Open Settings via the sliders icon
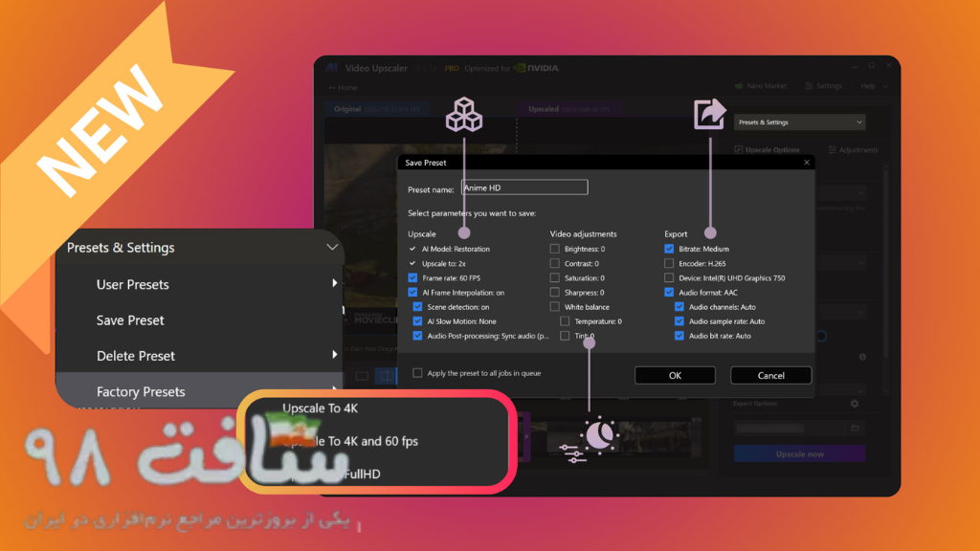 pos(809,85)
